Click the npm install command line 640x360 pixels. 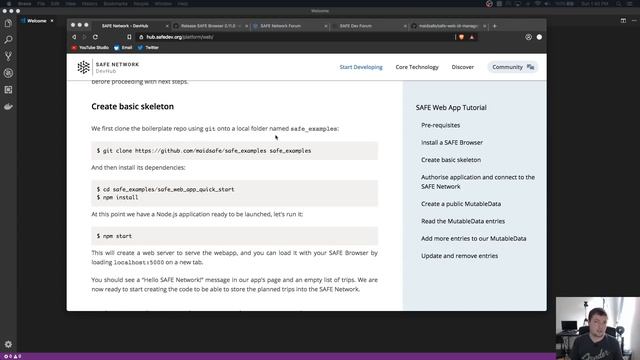point(118,198)
